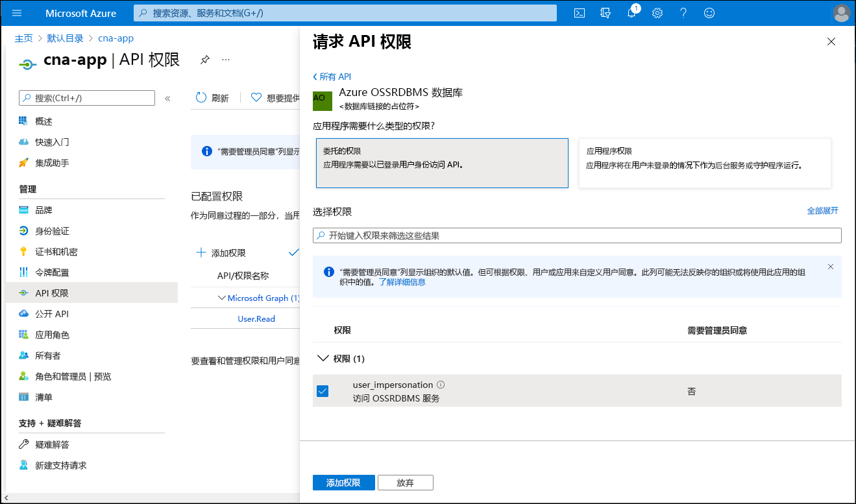Collapse the left navigation menu

pos(167,98)
